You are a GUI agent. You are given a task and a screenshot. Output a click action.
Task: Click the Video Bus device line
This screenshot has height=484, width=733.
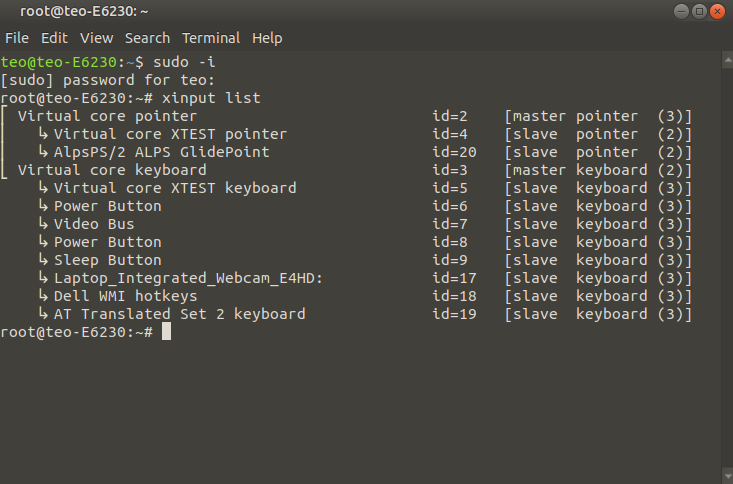pos(93,224)
